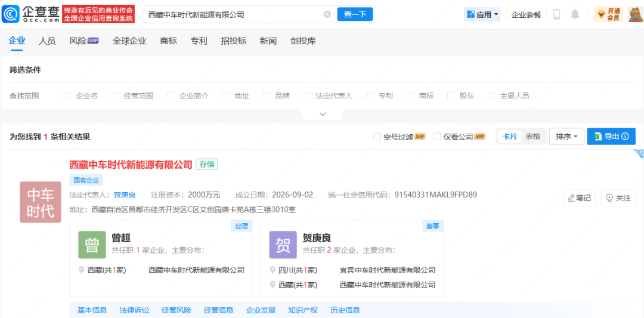Switch to the 全球企业 tab
644x318 pixels.
[x=129, y=41]
